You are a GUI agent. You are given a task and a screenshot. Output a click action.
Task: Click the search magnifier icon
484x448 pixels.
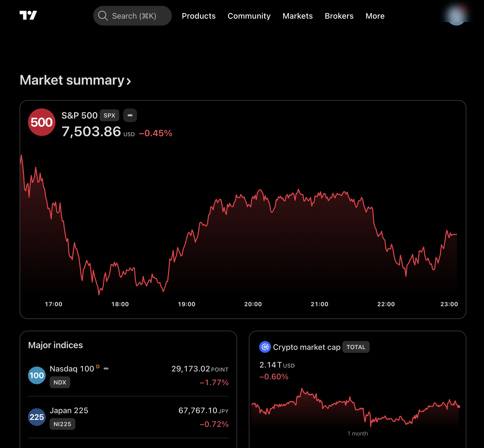click(x=103, y=16)
